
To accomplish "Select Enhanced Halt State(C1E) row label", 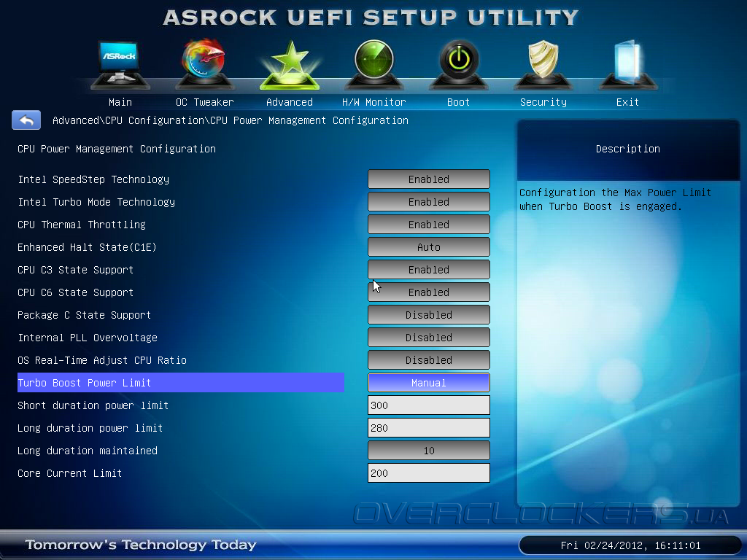I will 88,247.
